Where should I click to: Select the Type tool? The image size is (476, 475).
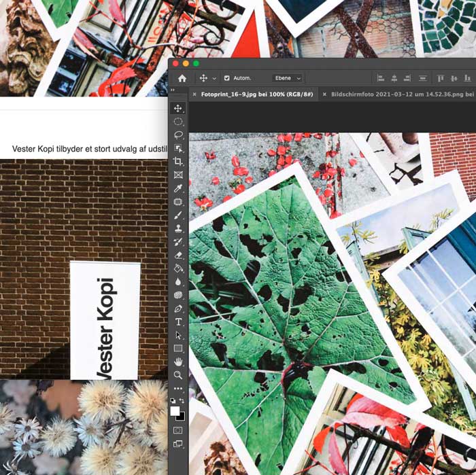pyautogui.click(x=178, y=322)
